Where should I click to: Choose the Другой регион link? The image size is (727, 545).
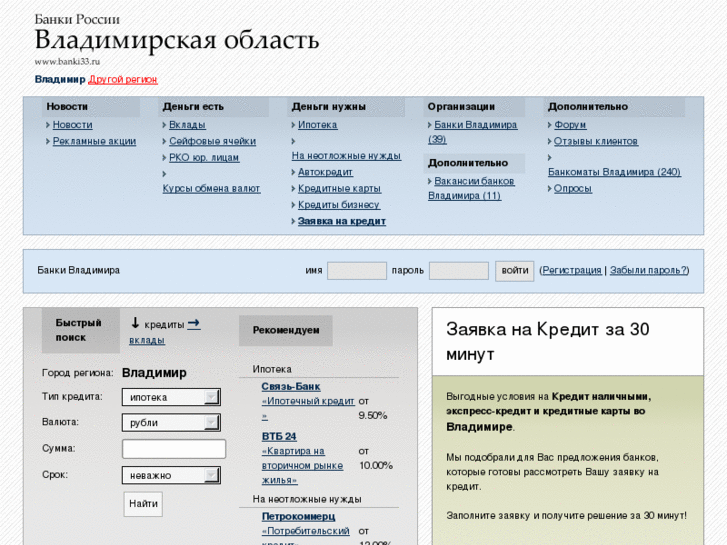click(x=123, y=79)
